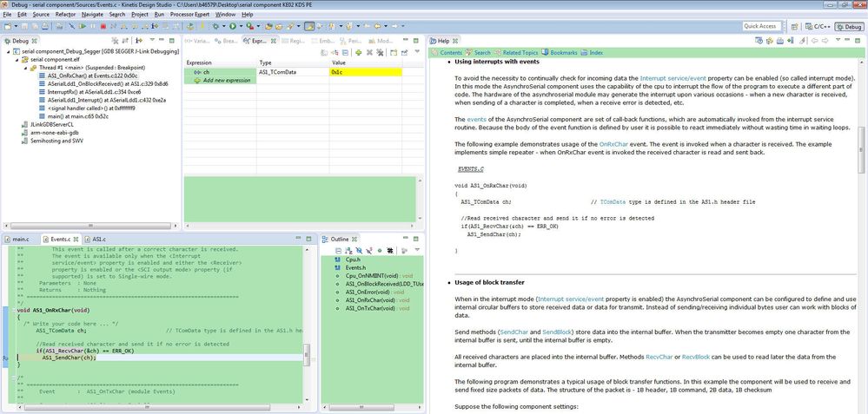Viewport: 868px width, 414px height.
Task: Open the External Tools dropdown arrow
Action: point(259,26)
